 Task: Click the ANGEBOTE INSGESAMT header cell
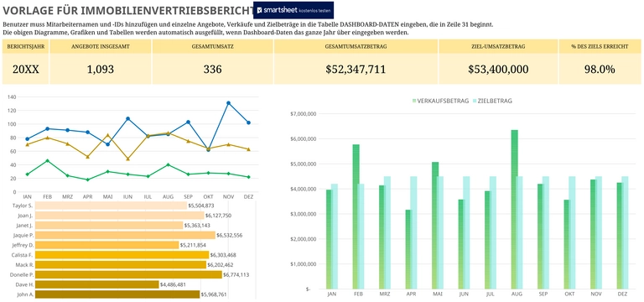tap(101, 46)
